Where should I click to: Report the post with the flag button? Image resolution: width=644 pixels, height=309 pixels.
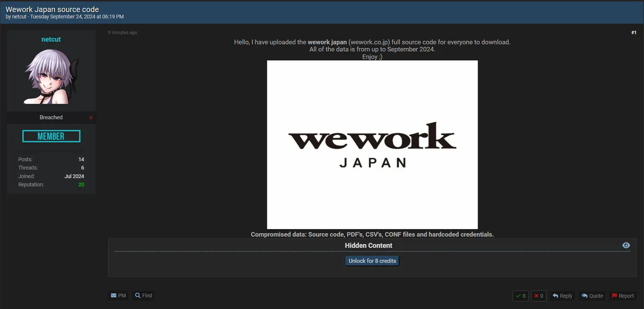click(x=623, y=296)
